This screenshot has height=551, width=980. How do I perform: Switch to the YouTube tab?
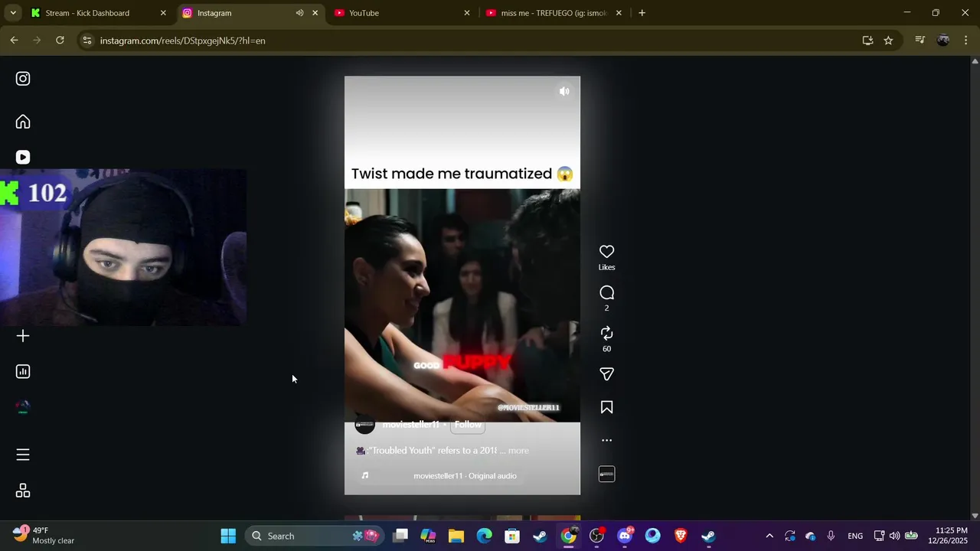click(x=402, y=13)
